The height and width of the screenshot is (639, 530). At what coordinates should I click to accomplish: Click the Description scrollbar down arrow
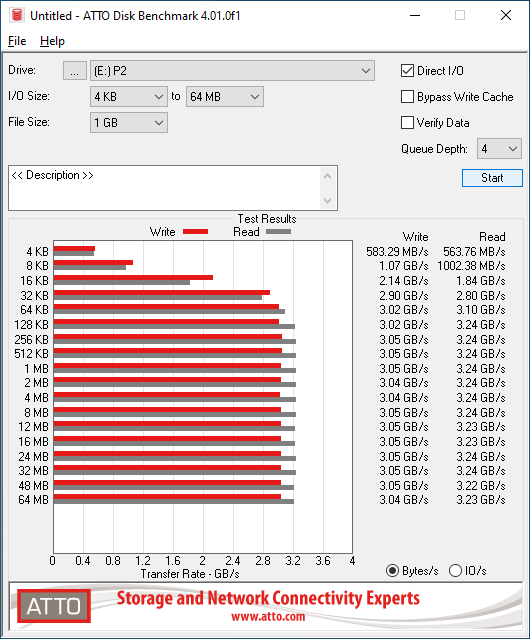(x=328, y=201)
